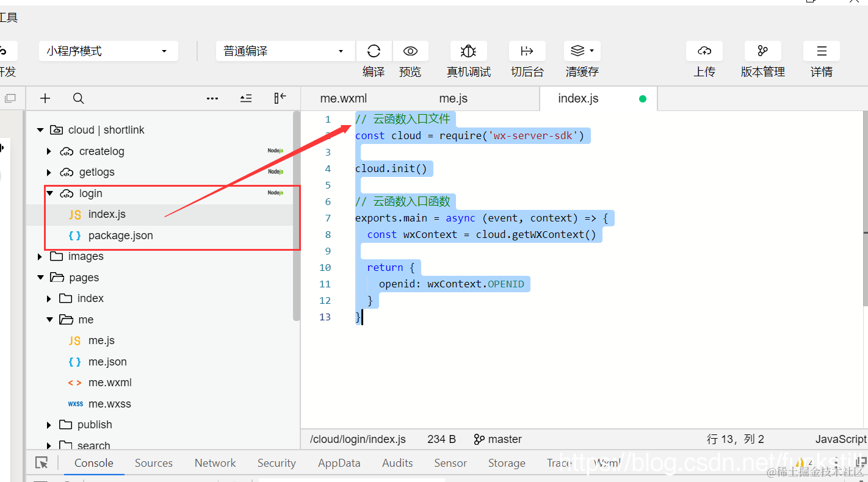
Task: Collapse the pages folder
Action: 40,278
